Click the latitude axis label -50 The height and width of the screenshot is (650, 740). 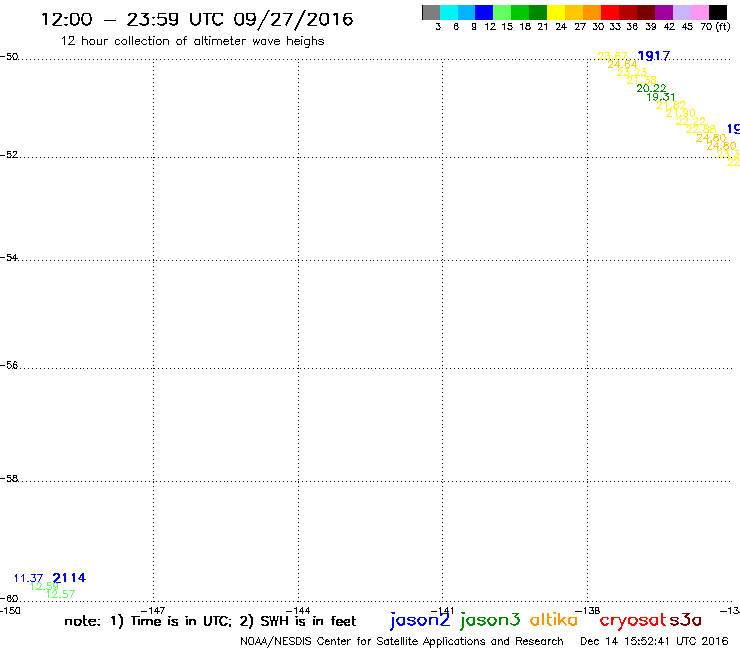coord(9,57)
